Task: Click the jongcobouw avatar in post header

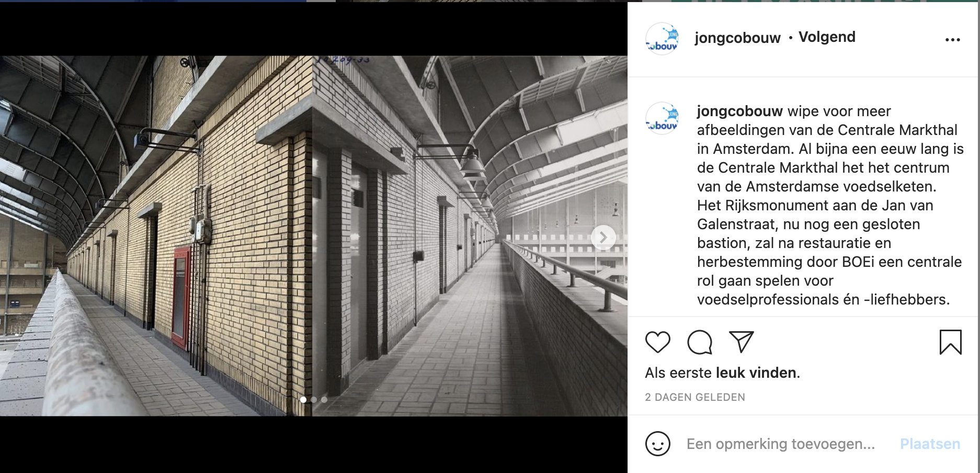Action: point(662,39)
